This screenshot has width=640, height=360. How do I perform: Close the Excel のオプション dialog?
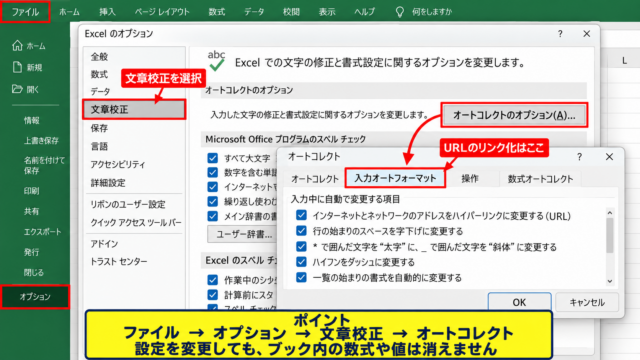587,34
